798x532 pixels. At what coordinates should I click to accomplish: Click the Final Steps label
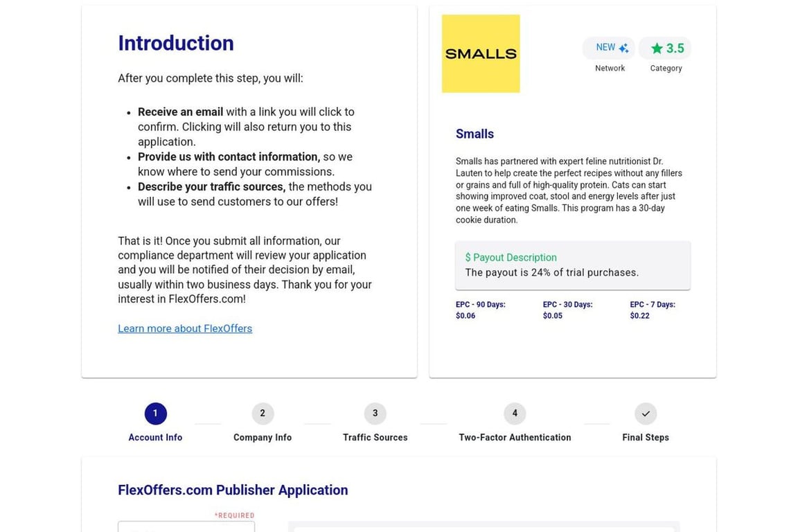pos(646,438)
